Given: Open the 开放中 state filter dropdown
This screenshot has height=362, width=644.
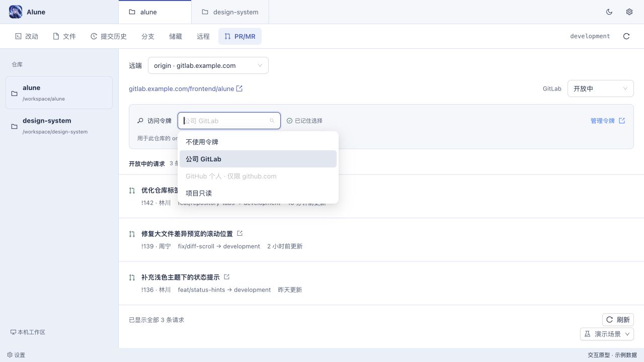Looking at the screenshot, I should [x=600, y=88].
